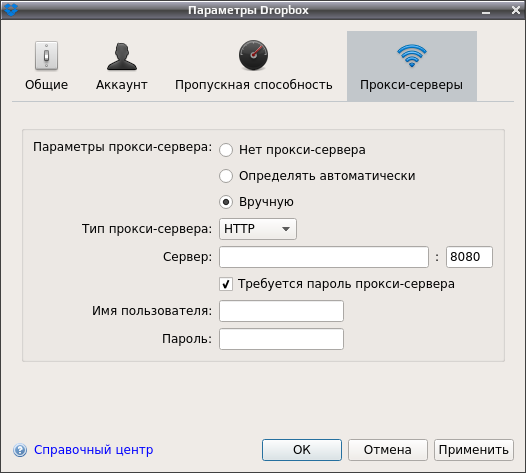Click the Тип прокси-сервера label
Viewport: 526px width, 473px height.
[147, 229]
